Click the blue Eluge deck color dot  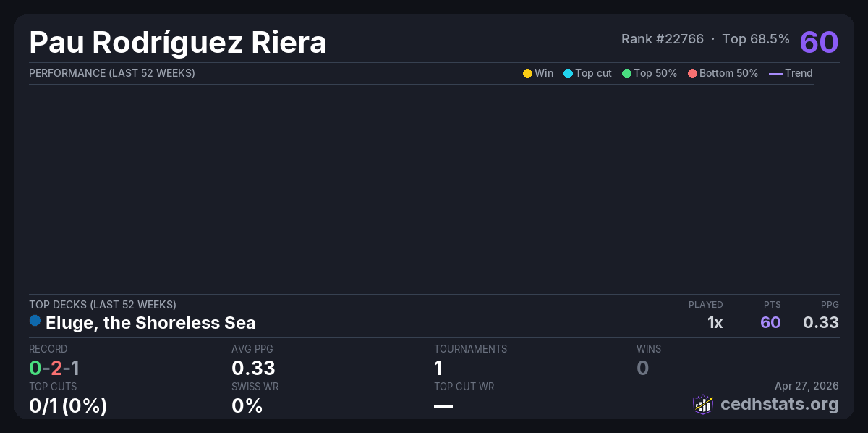tap(35, 321)
